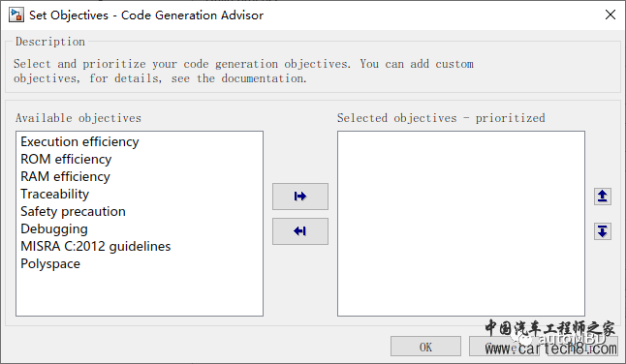Pick Safety precaution from the list
The height and width of the screenshot is (364, 626).
coord(73,211)
